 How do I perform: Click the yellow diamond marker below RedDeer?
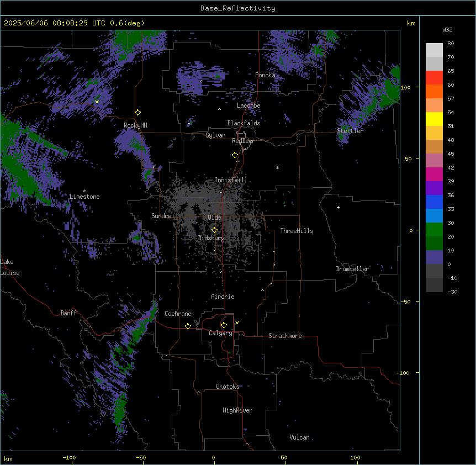click(235, 155)
